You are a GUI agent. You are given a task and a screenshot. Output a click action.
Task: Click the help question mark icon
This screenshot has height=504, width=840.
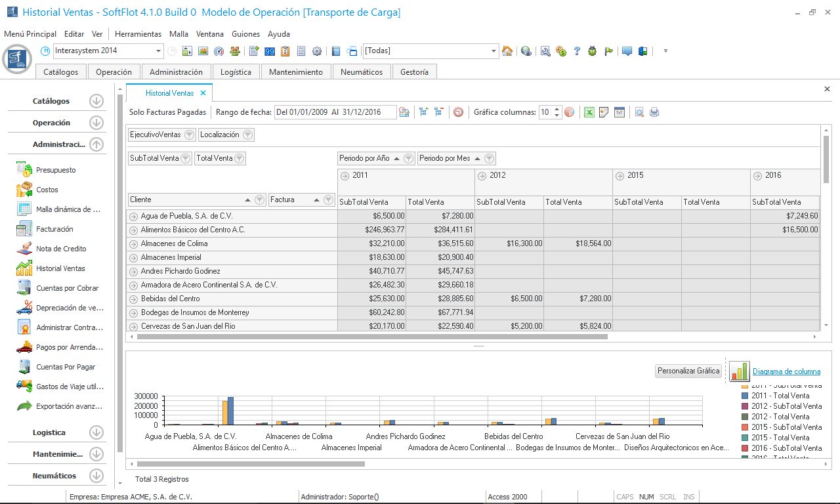577,51
